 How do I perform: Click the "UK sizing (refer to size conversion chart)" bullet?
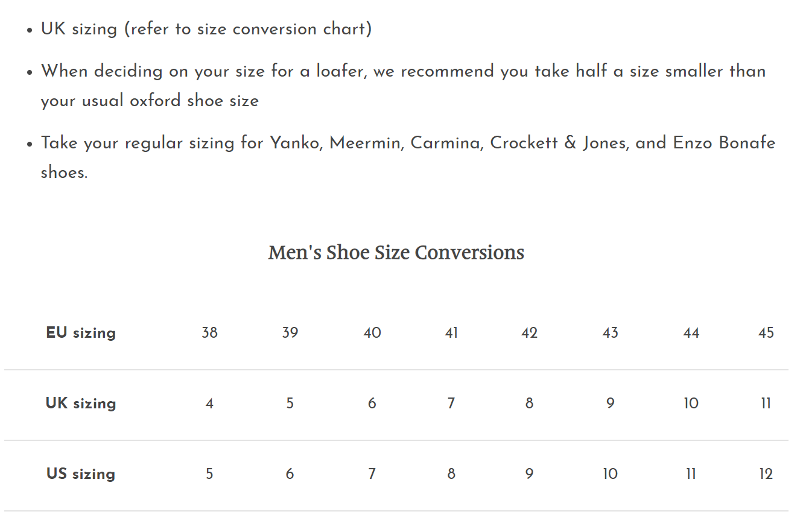pos(206,29)
